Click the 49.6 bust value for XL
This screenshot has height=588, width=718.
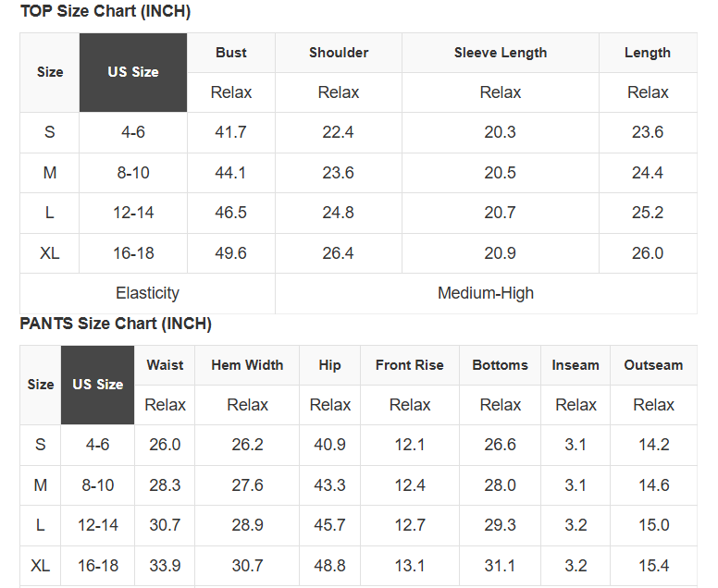coord(230,253)
